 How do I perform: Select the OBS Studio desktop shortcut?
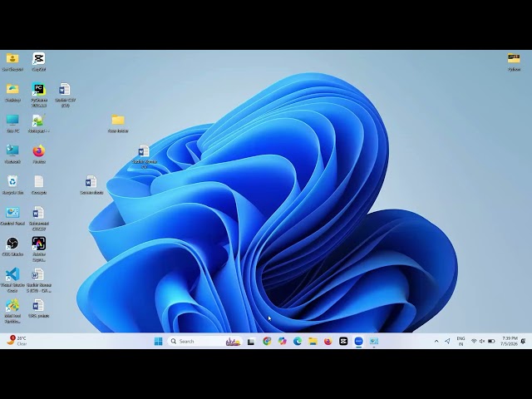click(12, 247)
